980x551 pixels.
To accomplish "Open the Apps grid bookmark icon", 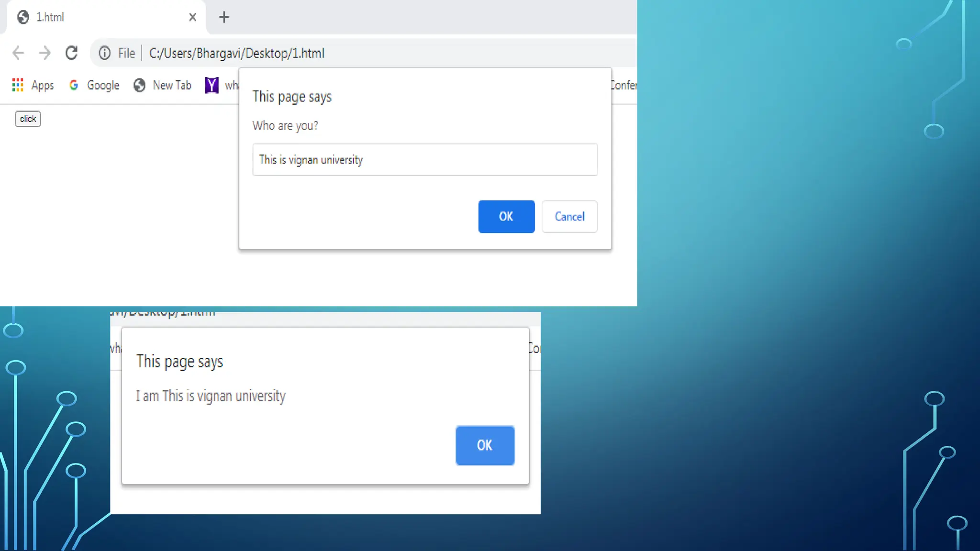I will click(18, 85).
